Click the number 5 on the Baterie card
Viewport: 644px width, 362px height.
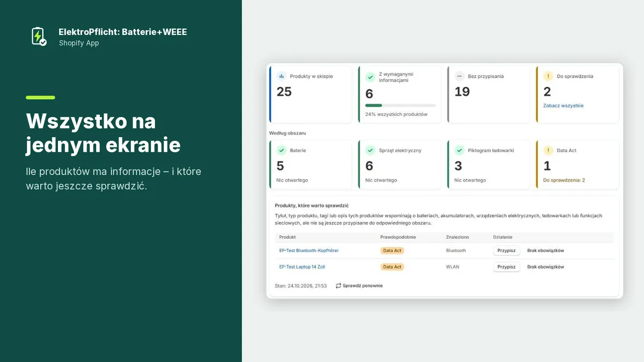click(x=280, y=166)
